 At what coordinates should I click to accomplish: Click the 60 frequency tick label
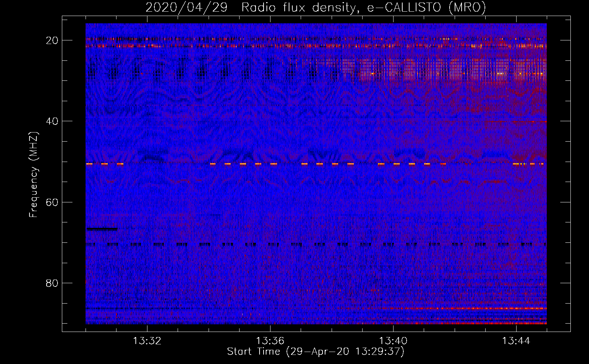tap(52, 202)
